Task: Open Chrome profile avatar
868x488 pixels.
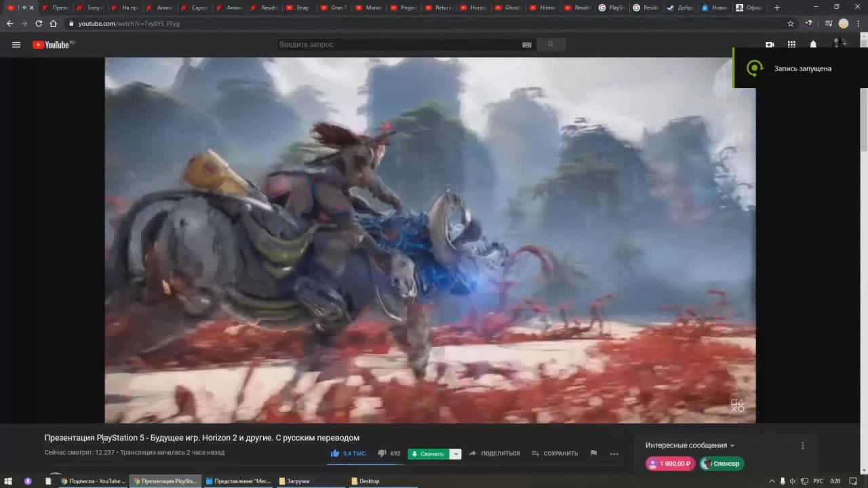Action: click(x=844, y=24)
